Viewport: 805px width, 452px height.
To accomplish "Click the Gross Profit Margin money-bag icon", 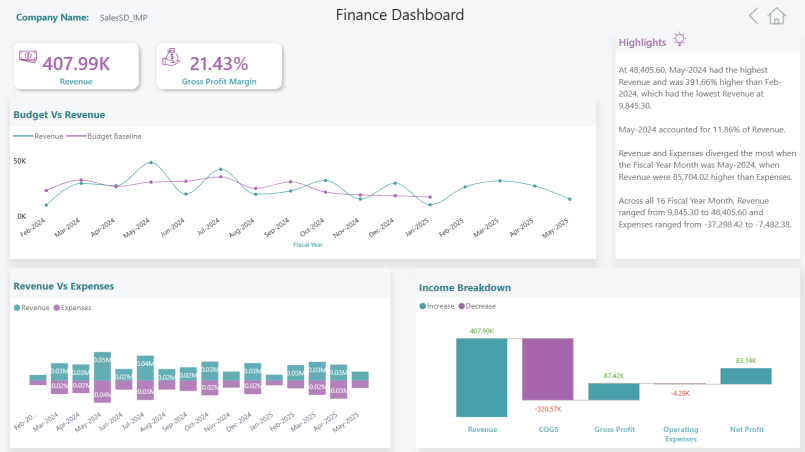I will (172, 58).
